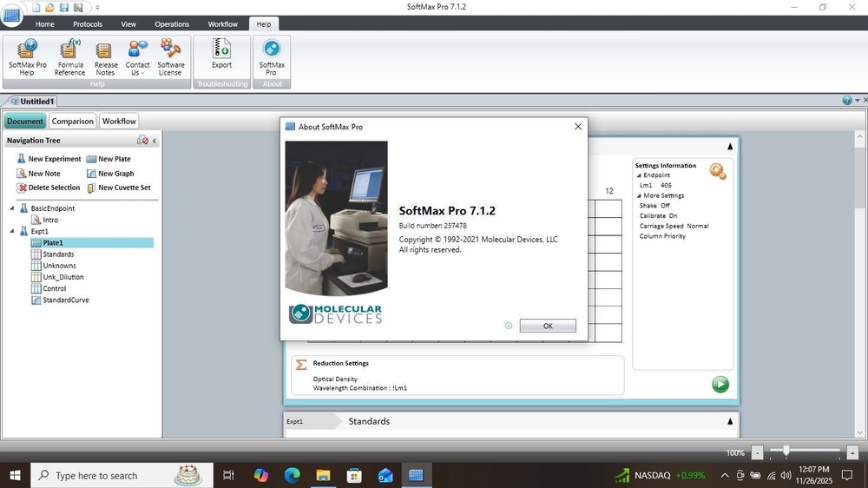
Task: Click Navigation Tree lock icon
Action: tap(143, 140)
